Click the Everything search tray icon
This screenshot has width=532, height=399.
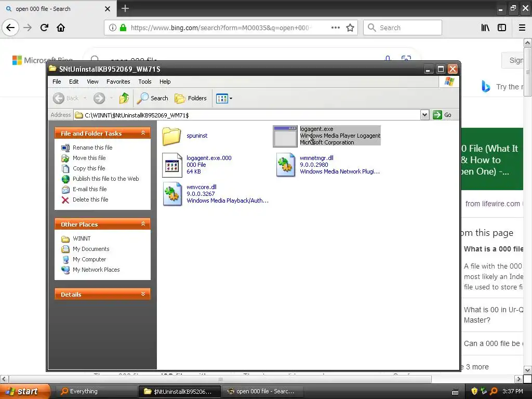(494, 391)
